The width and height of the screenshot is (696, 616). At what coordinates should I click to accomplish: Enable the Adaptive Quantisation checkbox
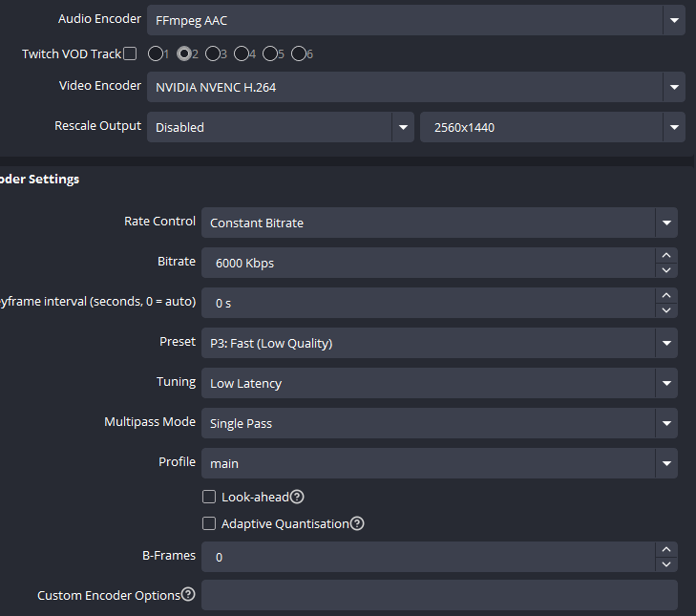209,523
